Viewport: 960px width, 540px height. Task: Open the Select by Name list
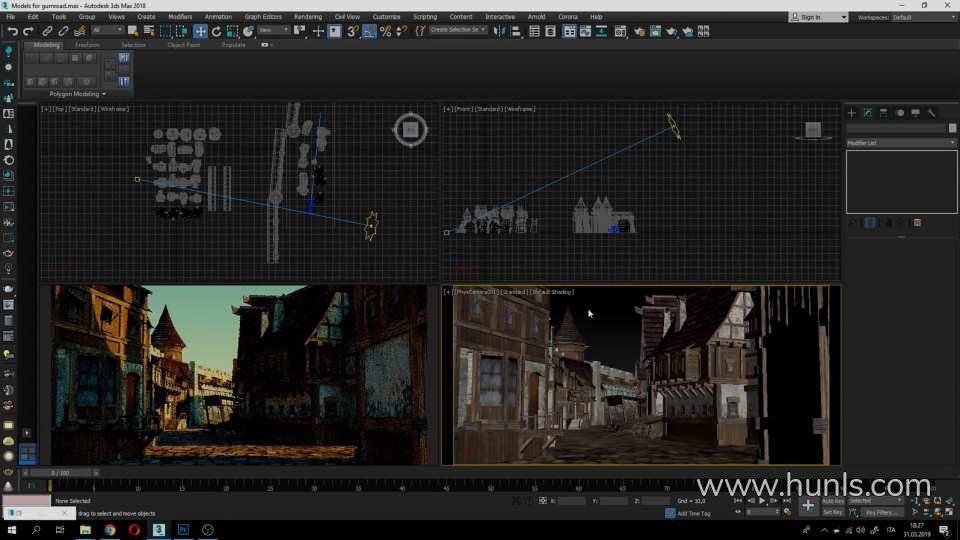point(149,31)
